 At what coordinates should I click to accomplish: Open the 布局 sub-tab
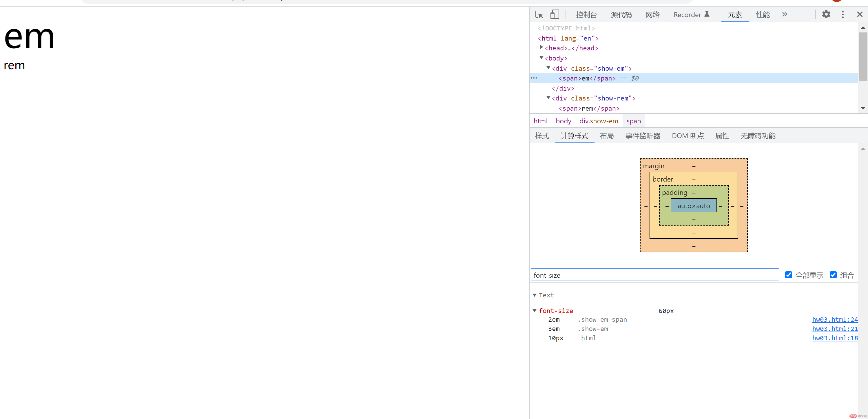(606, 136)
